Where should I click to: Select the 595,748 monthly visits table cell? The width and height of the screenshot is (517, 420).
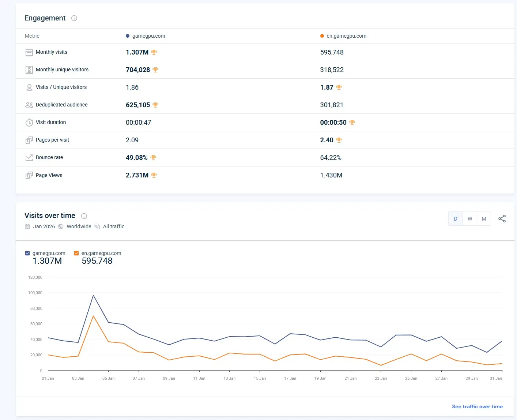click(332, 52)
